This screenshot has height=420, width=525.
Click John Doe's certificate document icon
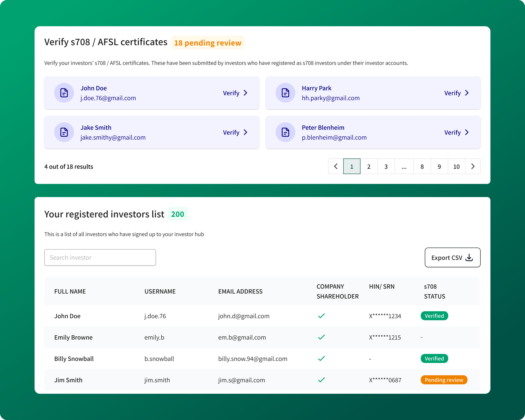64,93
